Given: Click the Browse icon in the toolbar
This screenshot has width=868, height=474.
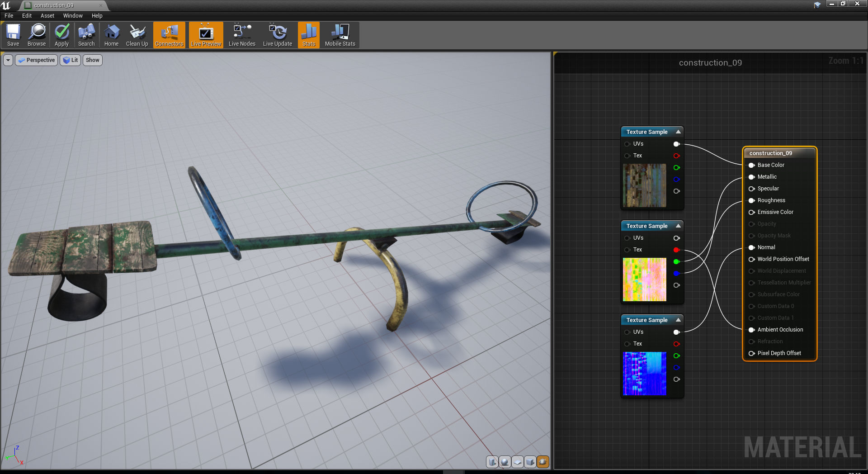Looking at the screenshot, I should point(37,35).
